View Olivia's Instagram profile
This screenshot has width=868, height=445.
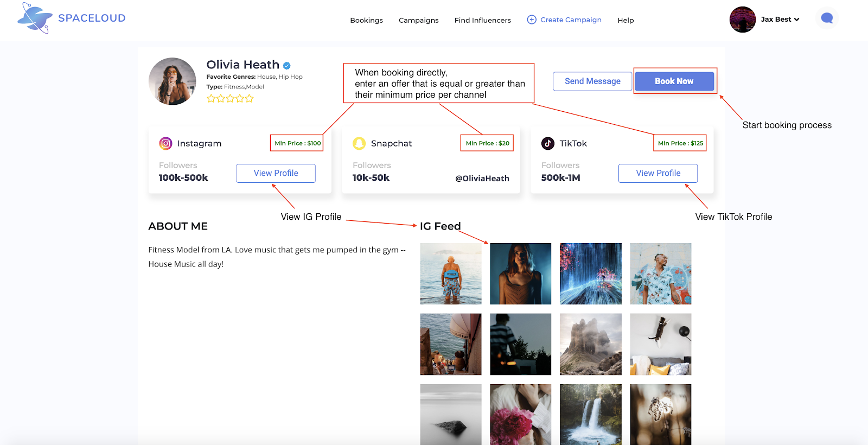point(276,173)
